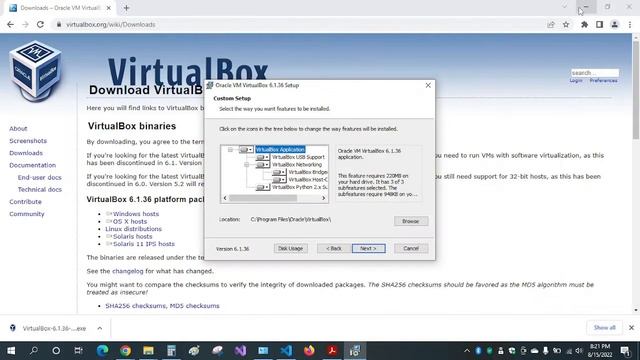Click the Browse button for install location

click(x=411, y=221)
